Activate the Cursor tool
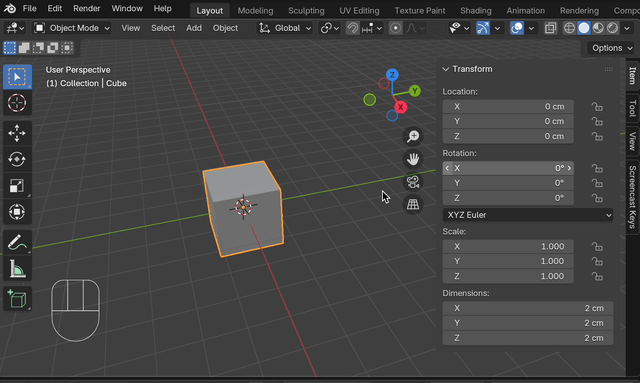 [17, 102]
